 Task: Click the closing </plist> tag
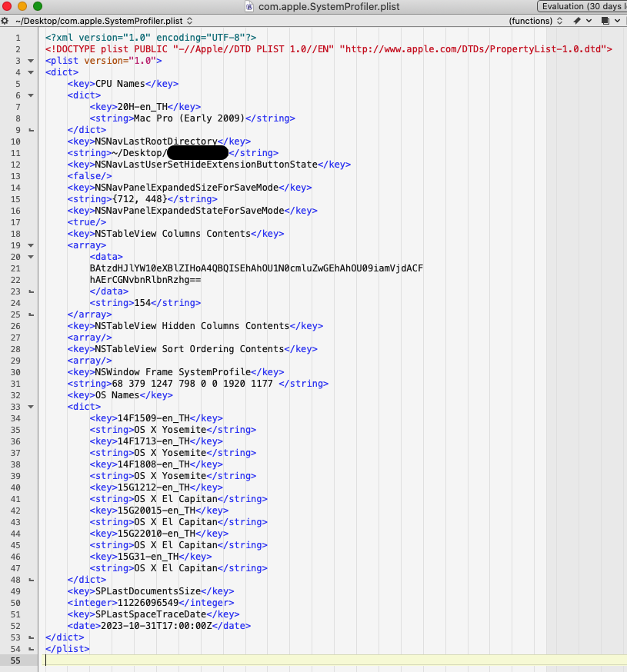pos(68,649)
